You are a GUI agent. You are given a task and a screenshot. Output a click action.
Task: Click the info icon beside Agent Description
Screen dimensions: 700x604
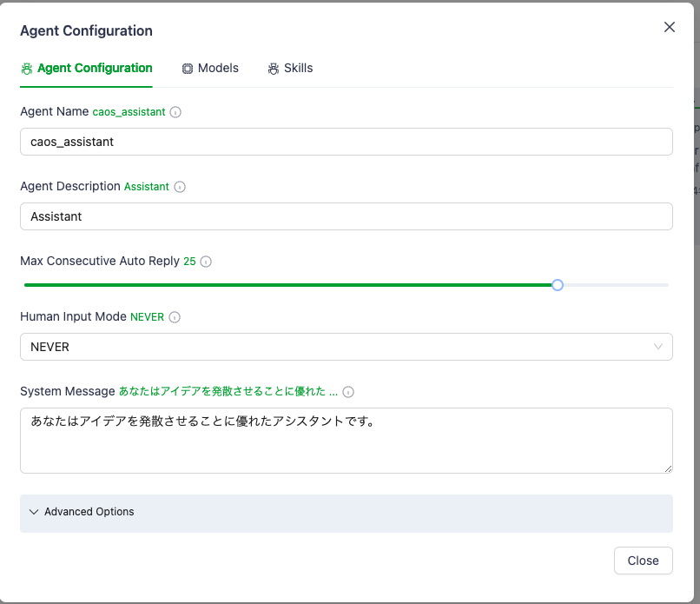[180, 187]
